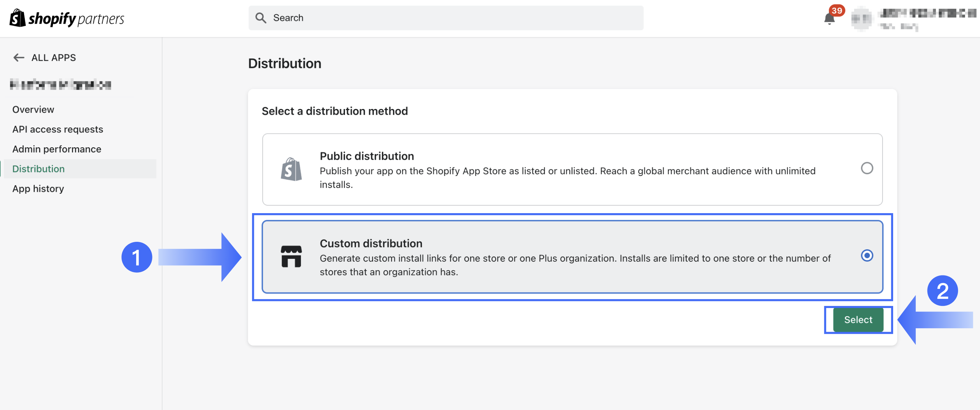Select the Custom distribution radio button
The image size is (980, 410).
(867, 255)
